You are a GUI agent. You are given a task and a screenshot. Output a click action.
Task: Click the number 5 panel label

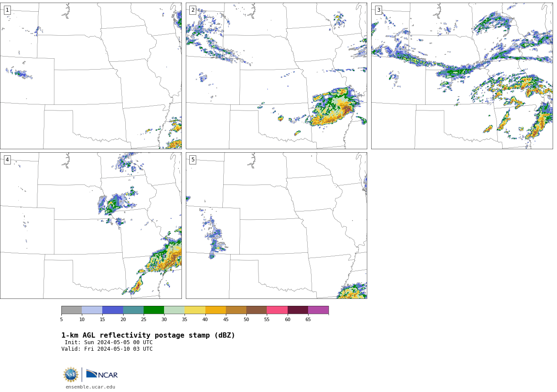pos(193,160)
